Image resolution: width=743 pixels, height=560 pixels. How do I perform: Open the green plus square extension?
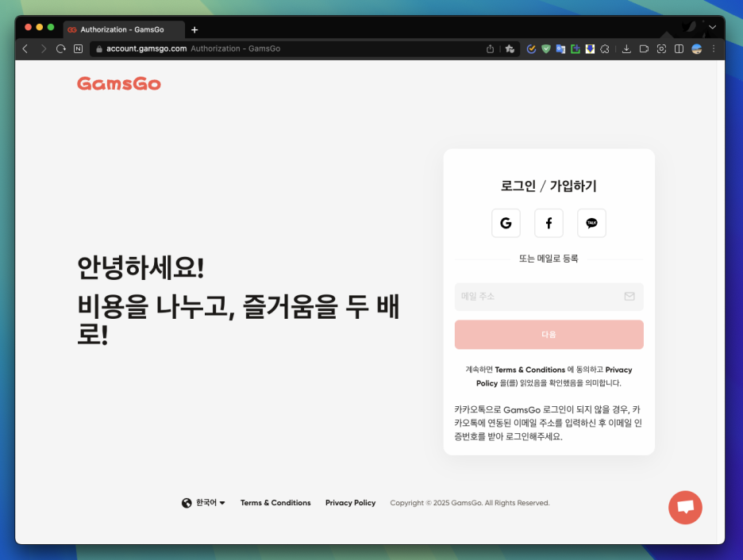point(576,48)
